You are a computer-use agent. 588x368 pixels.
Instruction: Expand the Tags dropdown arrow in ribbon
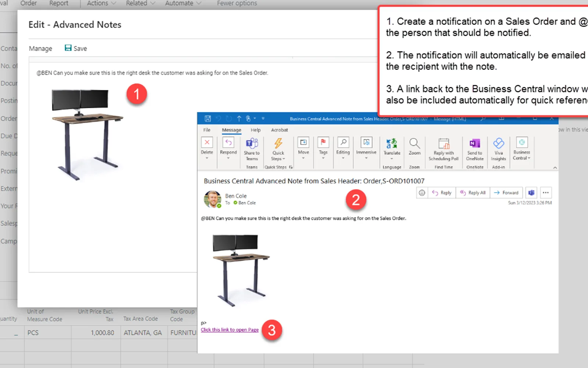coord(323,158)
